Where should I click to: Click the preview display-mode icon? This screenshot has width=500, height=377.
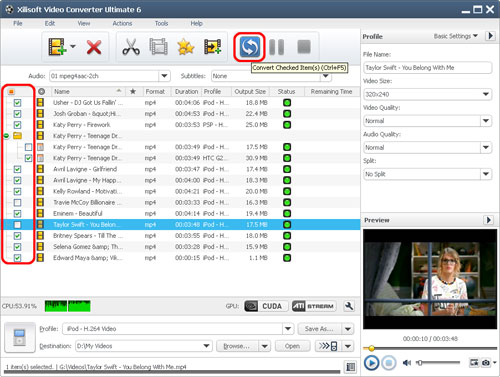474,362
